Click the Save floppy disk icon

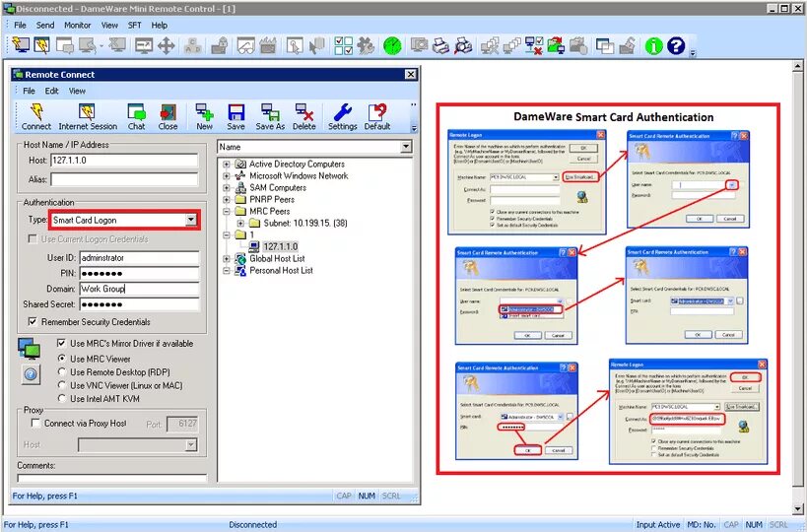(x=235, y=117)
